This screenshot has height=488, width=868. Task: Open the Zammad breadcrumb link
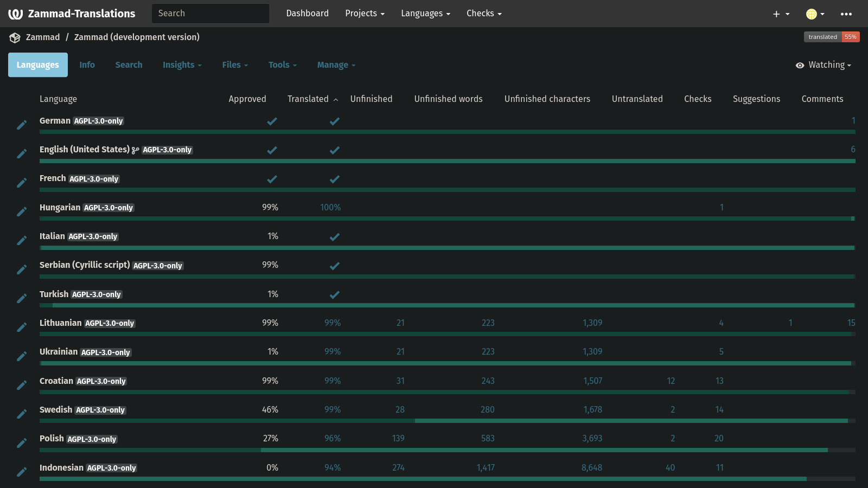43,37
